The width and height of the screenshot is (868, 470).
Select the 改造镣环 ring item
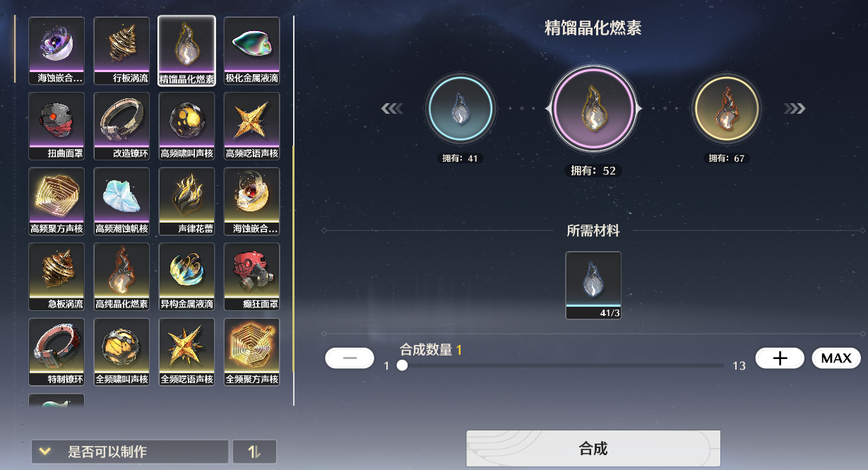tap(121, 126)
